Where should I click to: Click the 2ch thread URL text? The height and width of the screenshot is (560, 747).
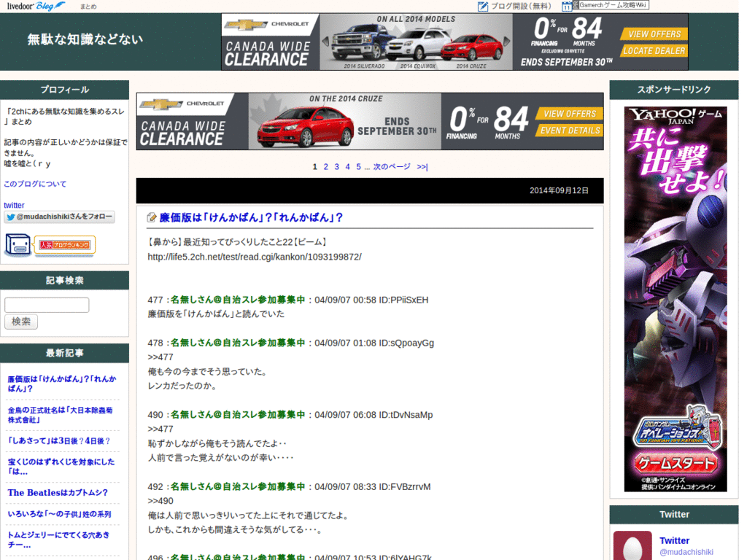point(255,257)
